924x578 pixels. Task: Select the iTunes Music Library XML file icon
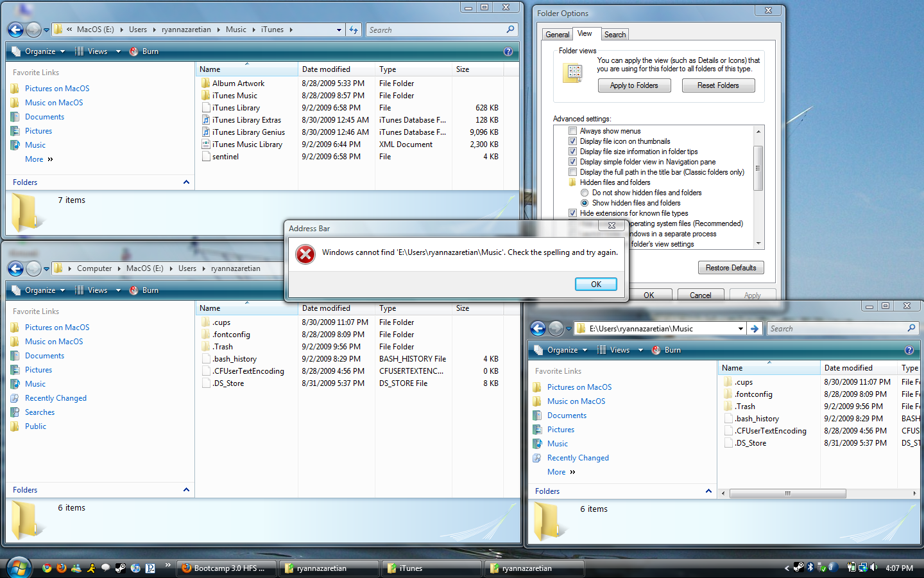tap(205, 144)
